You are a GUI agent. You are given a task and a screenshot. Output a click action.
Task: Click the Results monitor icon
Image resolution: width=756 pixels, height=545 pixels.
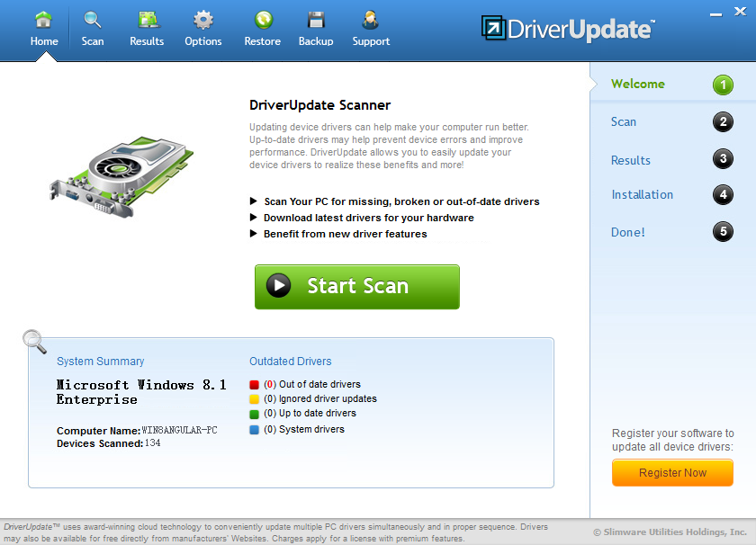pos(148,20)
